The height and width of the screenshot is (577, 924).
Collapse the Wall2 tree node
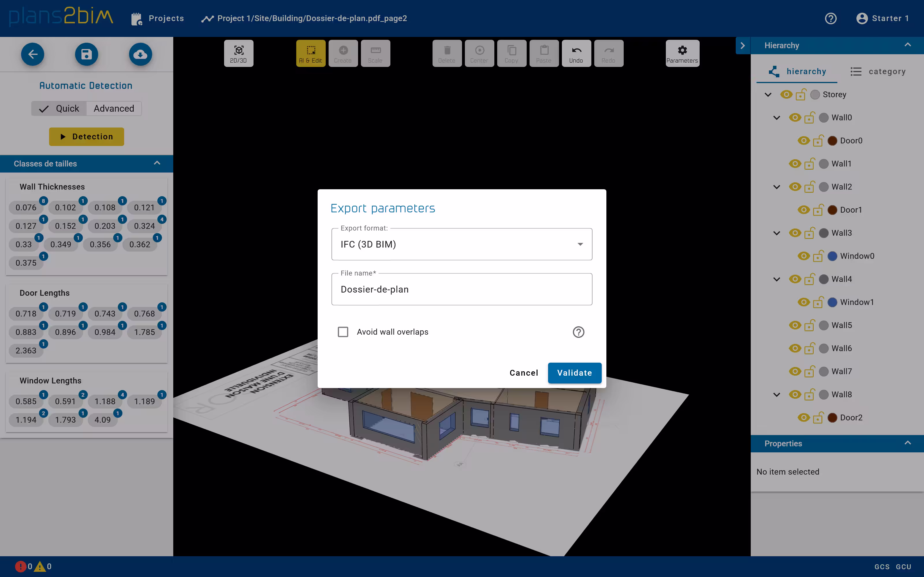(x=776, y=187)
